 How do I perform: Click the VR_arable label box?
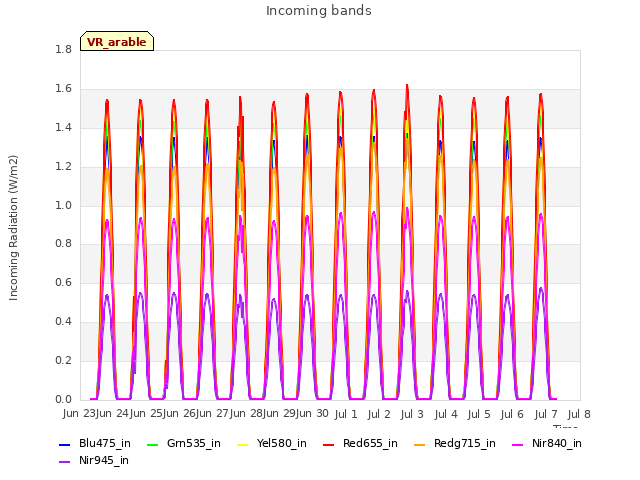(117, 41)
